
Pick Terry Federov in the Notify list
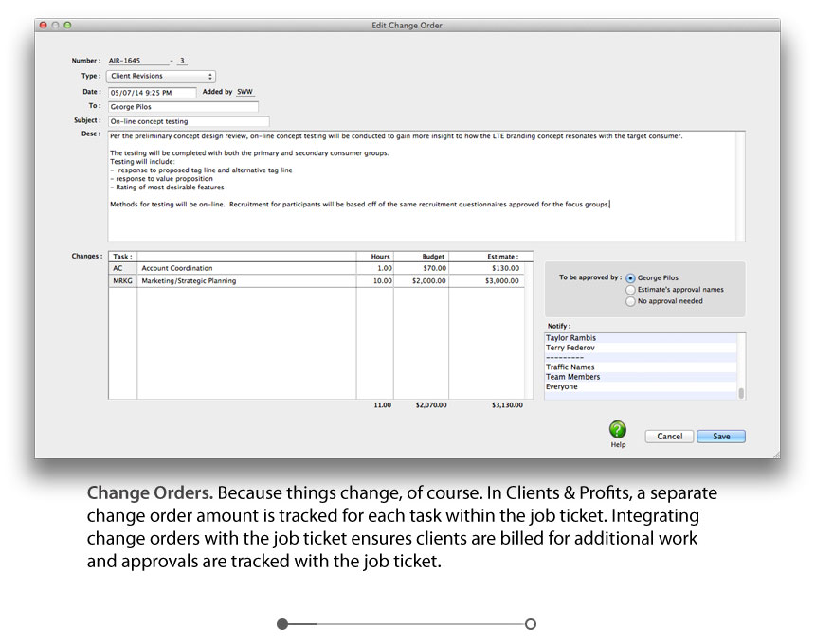pyautogui.click(x=570, y=348)
